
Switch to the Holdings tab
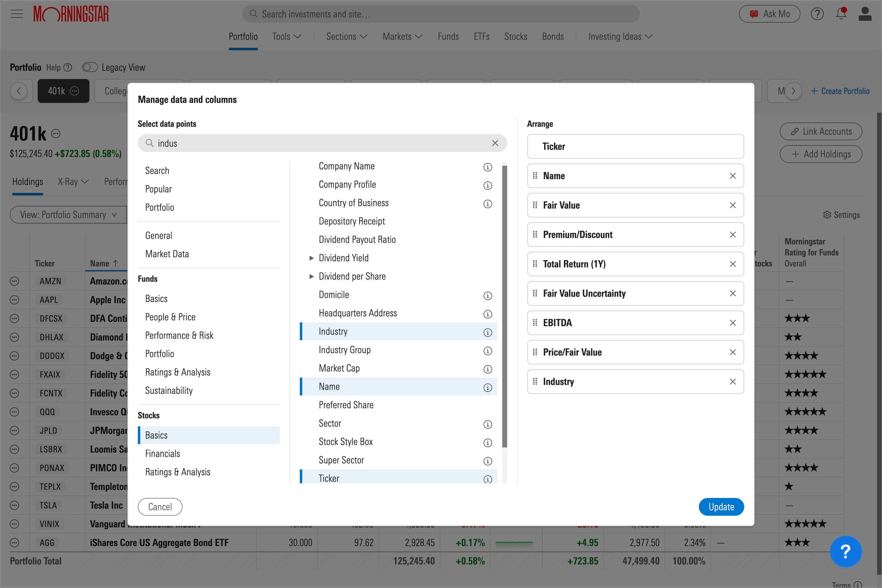[x=27, y=182]
